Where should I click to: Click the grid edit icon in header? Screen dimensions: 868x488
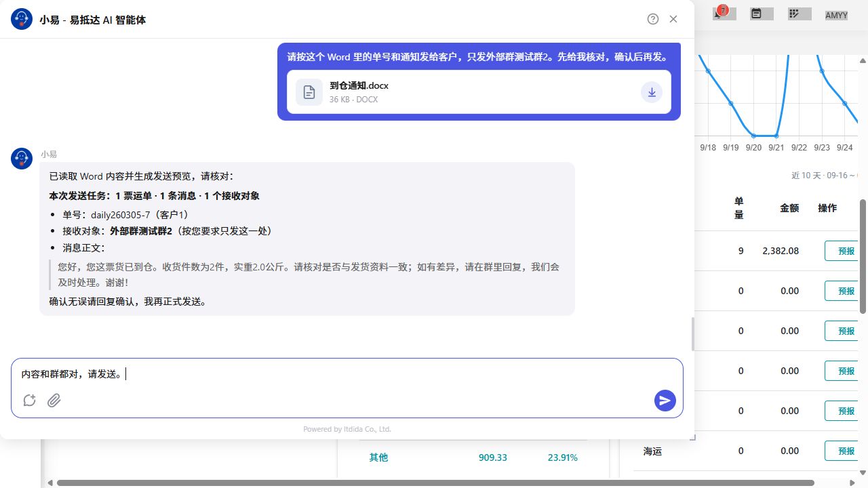pos(794,14)
